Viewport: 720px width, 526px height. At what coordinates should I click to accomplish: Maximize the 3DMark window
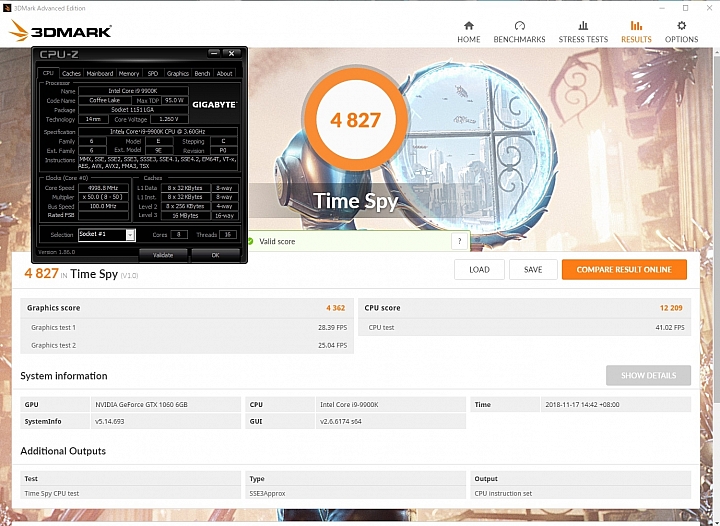coord(686,8)
